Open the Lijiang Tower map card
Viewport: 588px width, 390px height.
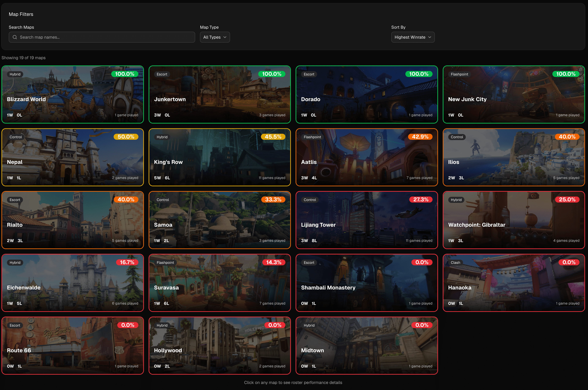point(366,220)
